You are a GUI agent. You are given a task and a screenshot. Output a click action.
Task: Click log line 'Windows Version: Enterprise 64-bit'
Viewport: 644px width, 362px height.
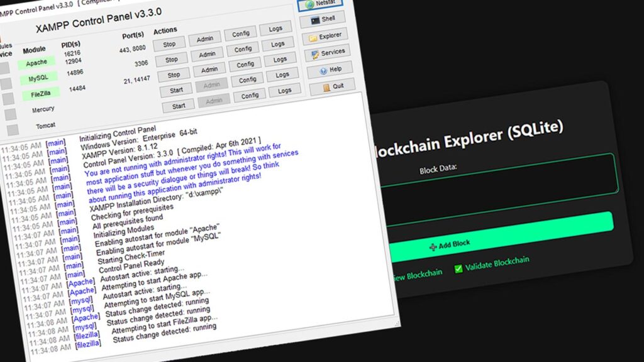[139, 140]
